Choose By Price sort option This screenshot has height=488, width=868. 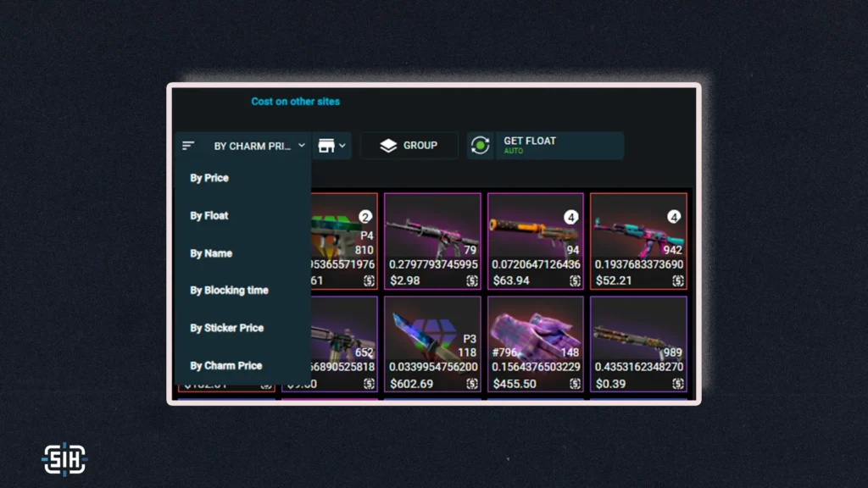point(209,178)
